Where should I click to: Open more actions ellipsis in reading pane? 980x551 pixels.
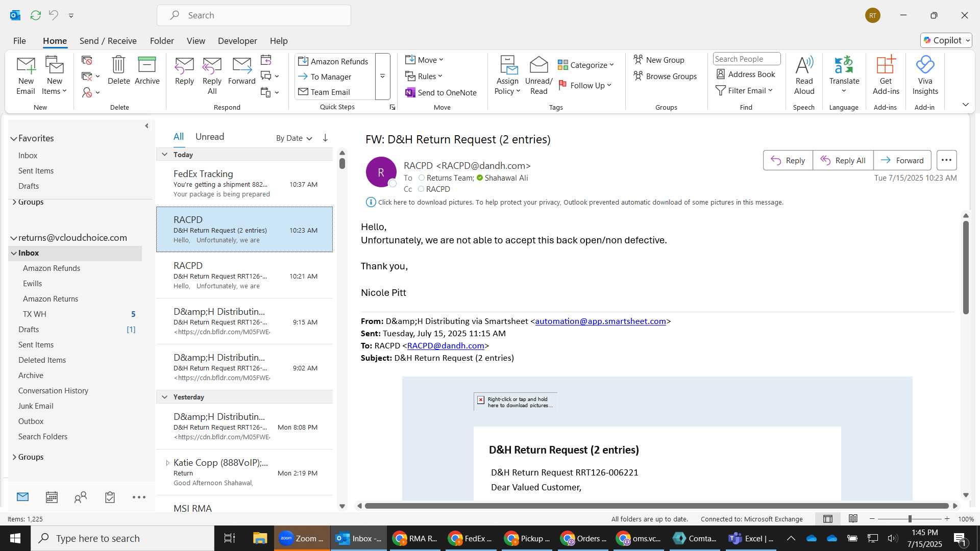pos(946,160)
